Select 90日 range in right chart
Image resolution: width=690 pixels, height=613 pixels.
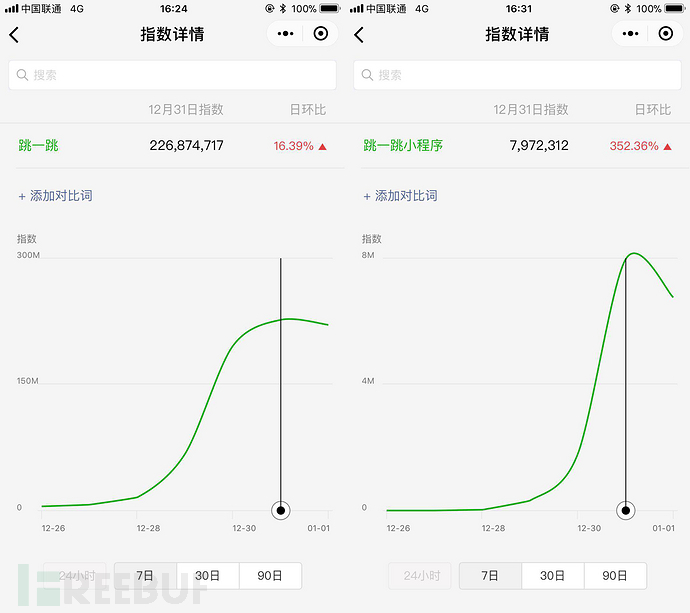click(x=615, y=576)
